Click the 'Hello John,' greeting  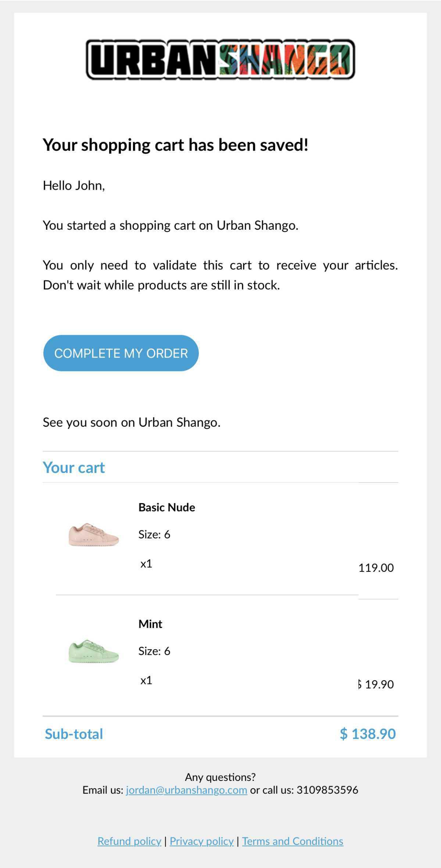click(x=74, y=186)
